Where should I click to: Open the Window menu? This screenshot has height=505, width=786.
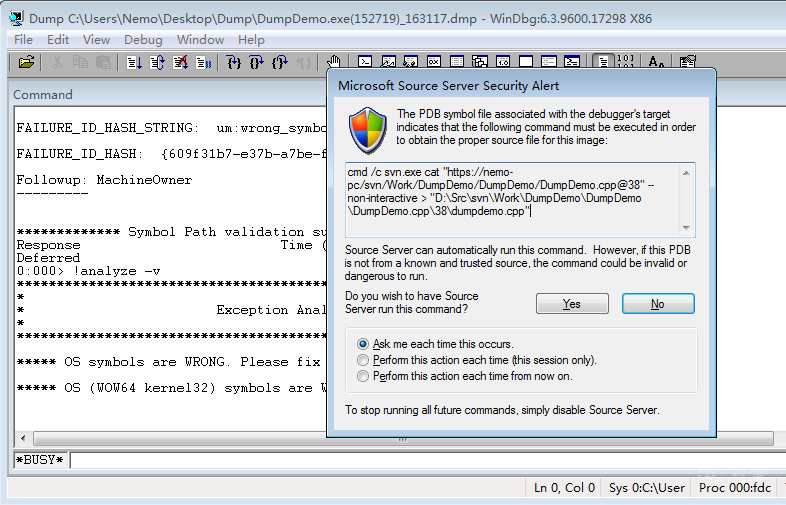coord(200,40)
